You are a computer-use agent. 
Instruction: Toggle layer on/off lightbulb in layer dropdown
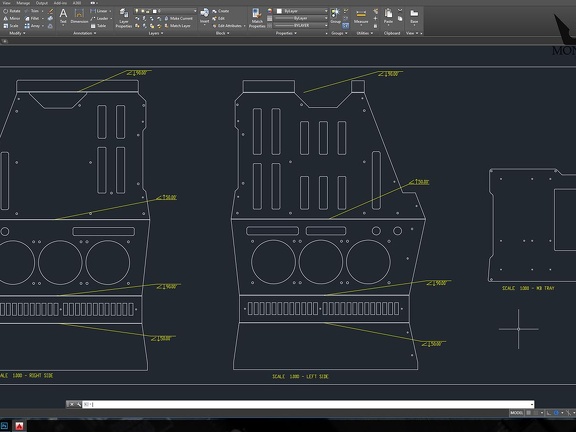coord(137,11)
